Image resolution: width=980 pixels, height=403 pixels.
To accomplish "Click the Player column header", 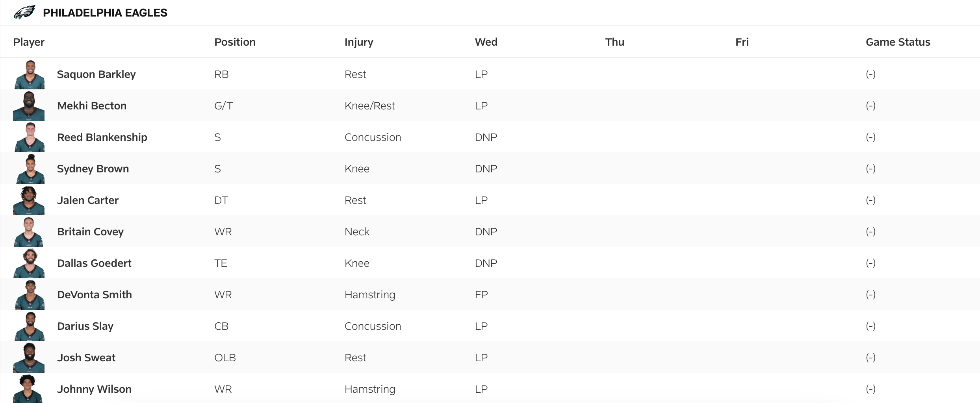I will (29, 42).
